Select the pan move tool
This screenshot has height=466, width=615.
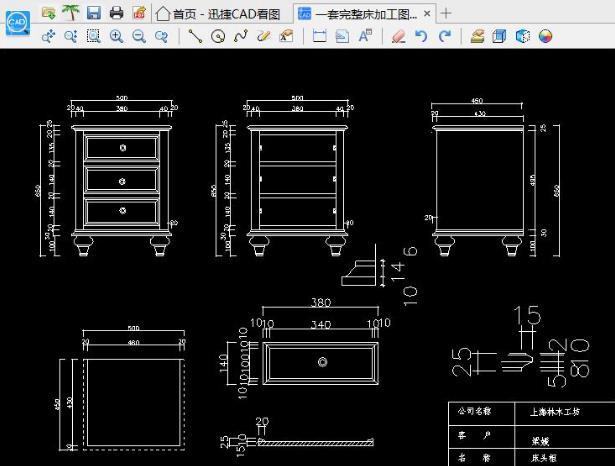pos(48,36)
